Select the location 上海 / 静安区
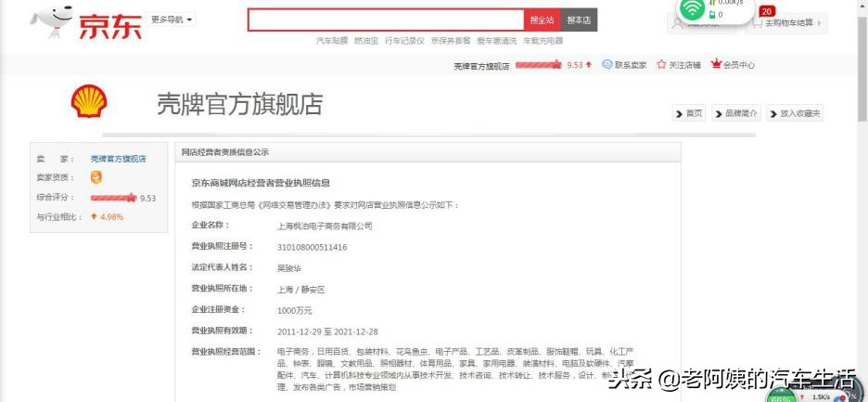The width and height of the screenshot is (868, 402). pos(301,290)
